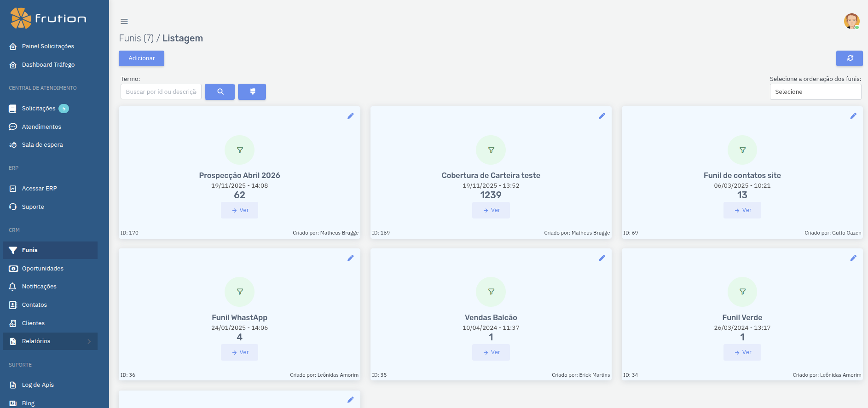The image size is (868, 408).
Task: Click the count 1239 on Cobertura card
Action: click(491, 195)
